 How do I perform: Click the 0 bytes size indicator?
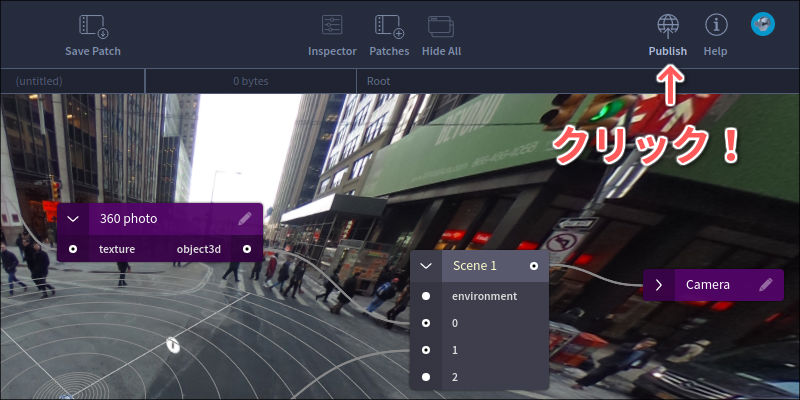click(251, 81)
